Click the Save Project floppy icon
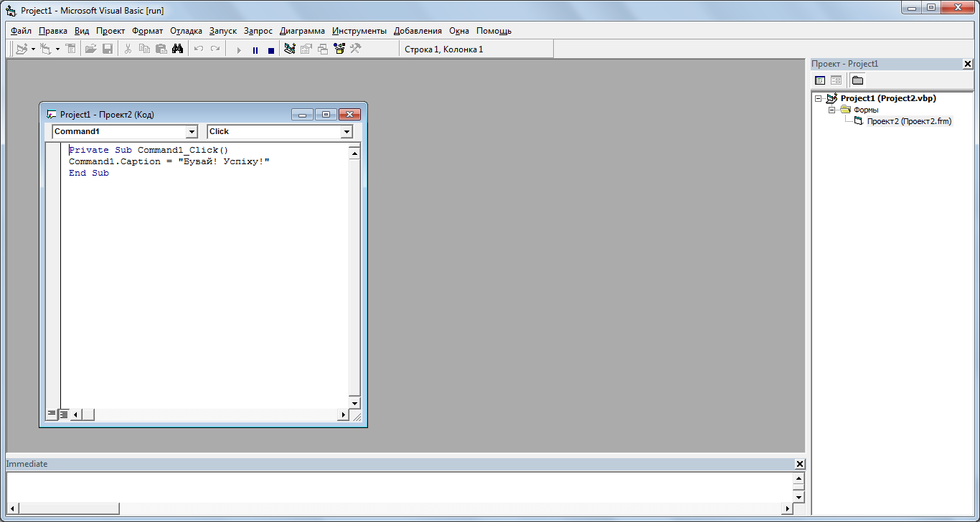The width and height of the screenshot is (980, 522). click(x=108, y=49)
